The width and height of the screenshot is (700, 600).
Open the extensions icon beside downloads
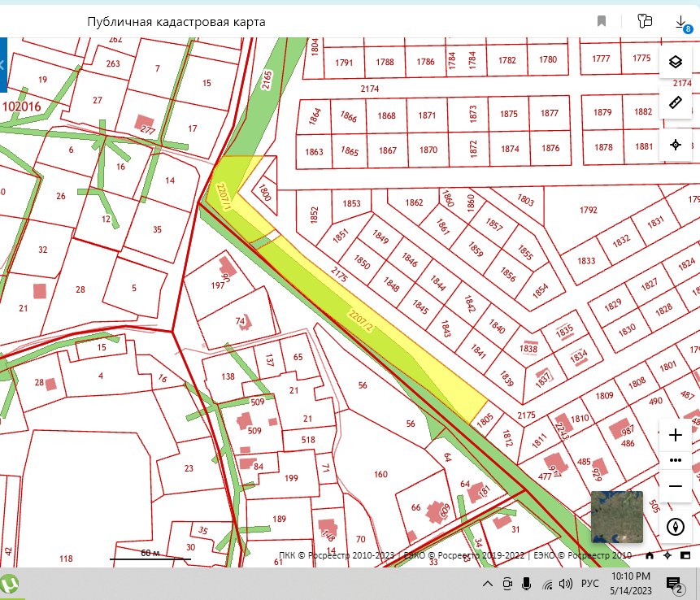pyautogui.click(x=645, y=21)
